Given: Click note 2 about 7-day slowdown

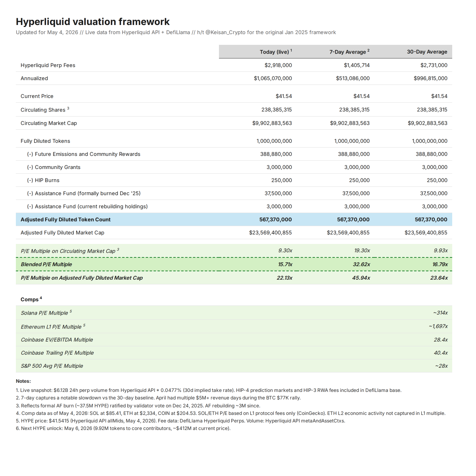Looking at the screenshot, I should (x=158, y=398).
